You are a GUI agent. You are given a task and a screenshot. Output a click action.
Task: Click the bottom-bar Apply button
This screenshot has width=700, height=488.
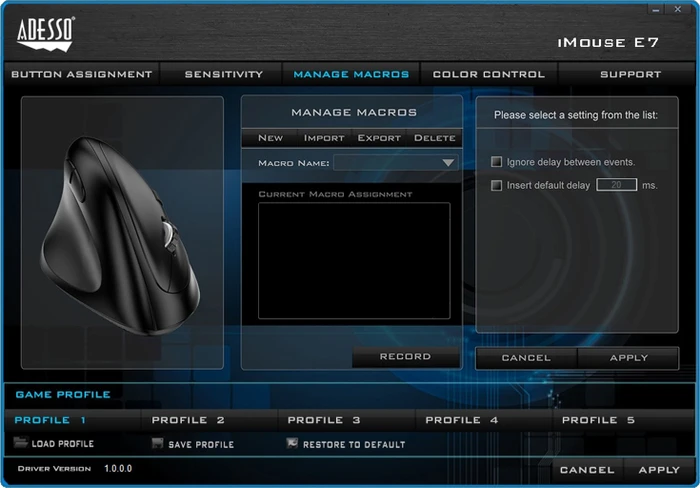[659, 470]
